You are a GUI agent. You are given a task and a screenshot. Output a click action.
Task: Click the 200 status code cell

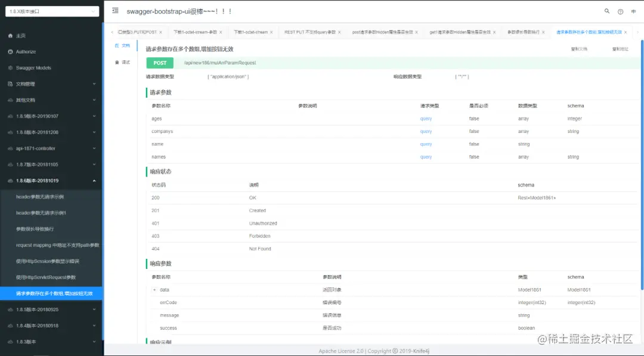[155, 198]
